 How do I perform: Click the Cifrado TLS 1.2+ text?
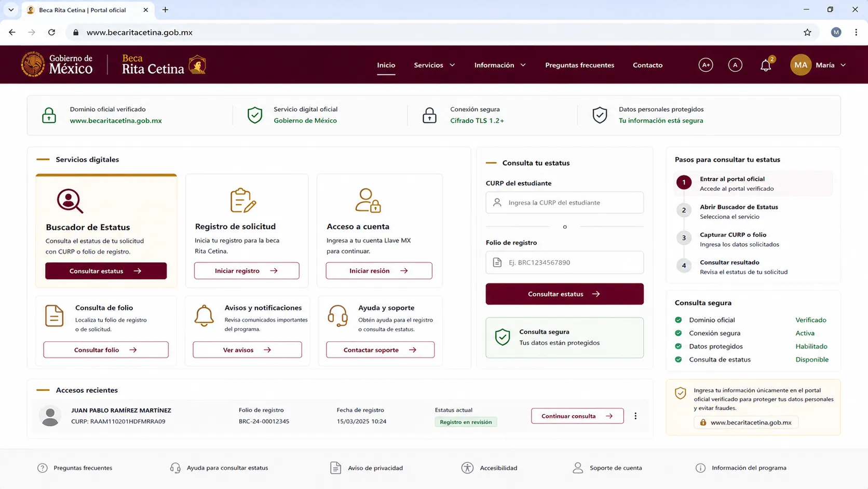[x=477, y=121]
